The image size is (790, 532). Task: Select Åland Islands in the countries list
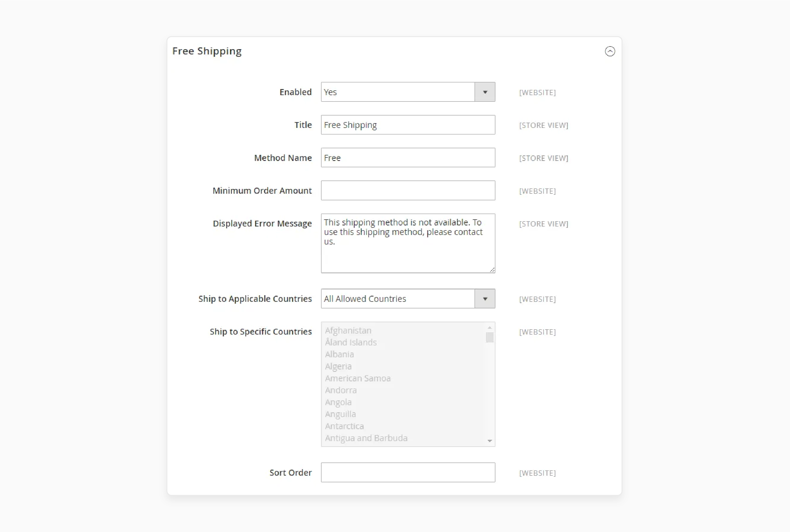coord(351,342)
